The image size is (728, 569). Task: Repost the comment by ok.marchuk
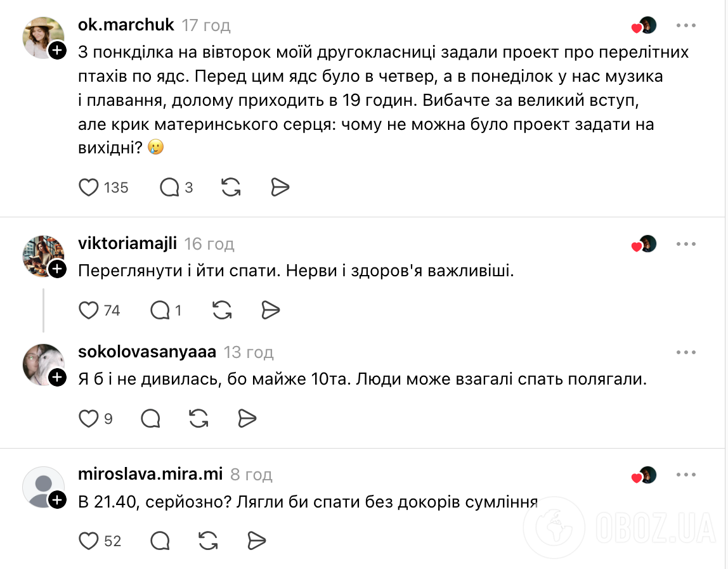tap(231, 188)
